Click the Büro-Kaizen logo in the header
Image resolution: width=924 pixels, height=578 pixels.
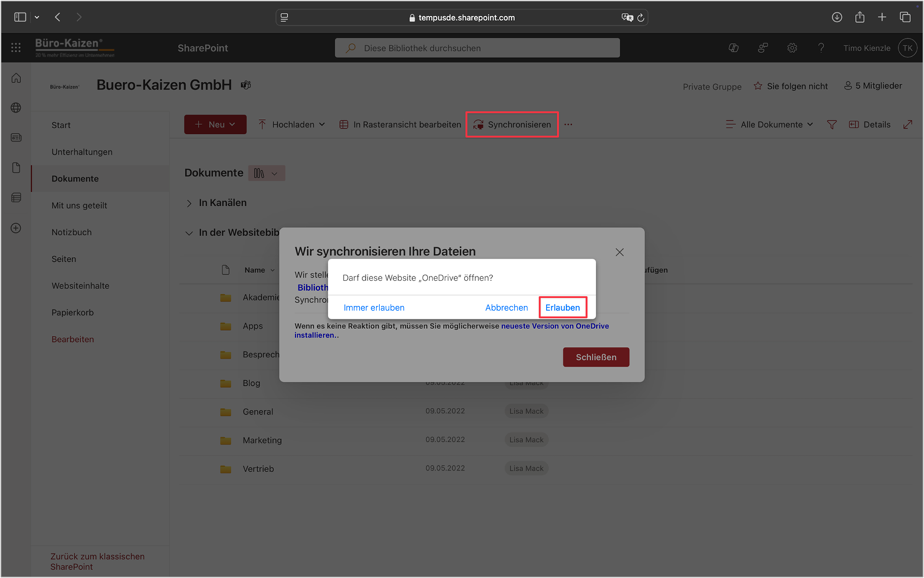74,47
